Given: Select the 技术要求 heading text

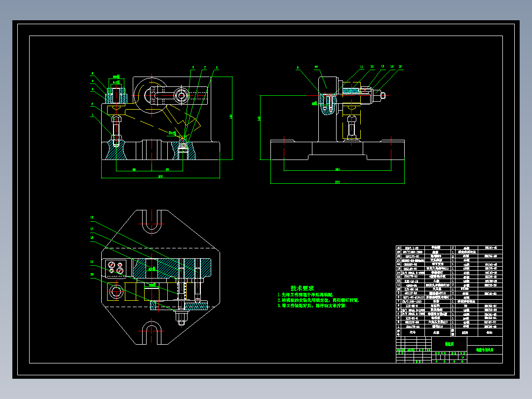Looking at the screenshot, I should pos(303,288).
